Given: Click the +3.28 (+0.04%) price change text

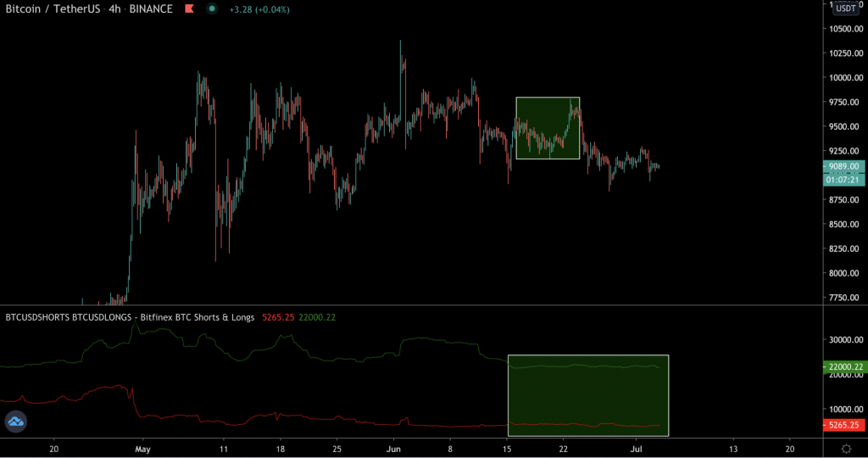Looking at the screenshot, I should pos(259,9).
